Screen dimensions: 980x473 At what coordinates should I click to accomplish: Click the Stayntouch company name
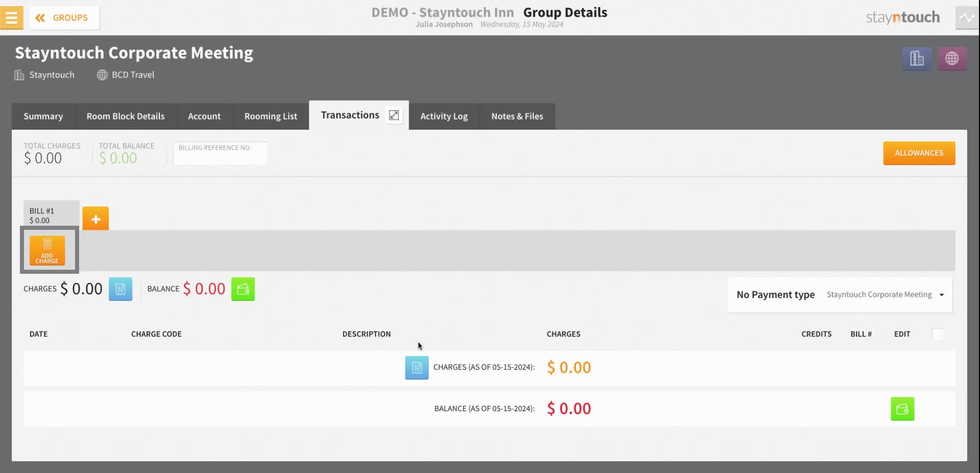pyautogui.click(x=52, y=75)
